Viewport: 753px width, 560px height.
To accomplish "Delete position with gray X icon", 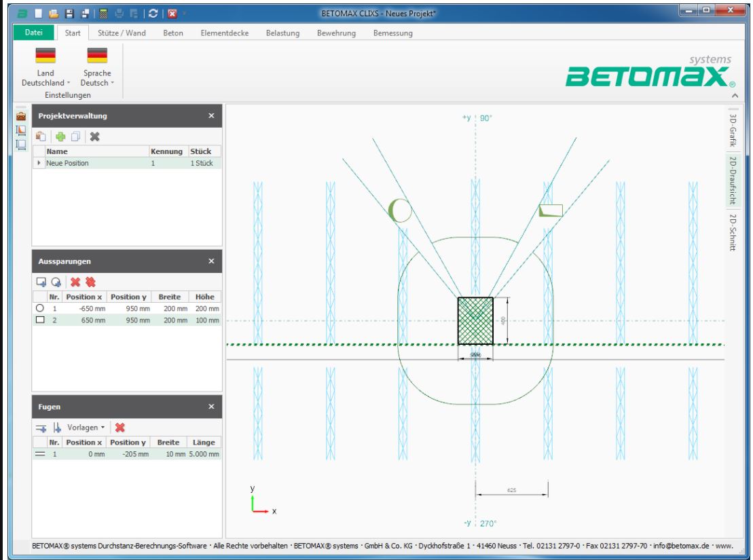I will 94,136.
